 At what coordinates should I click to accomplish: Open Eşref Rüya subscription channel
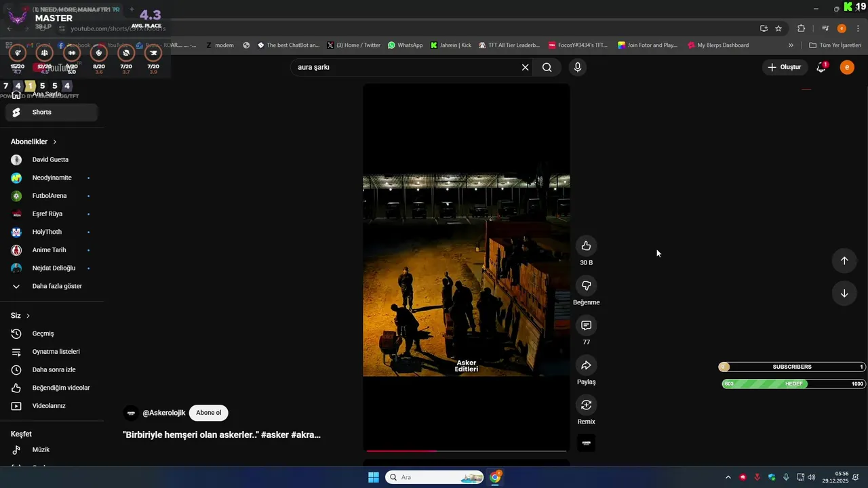(x=52, y=214)
